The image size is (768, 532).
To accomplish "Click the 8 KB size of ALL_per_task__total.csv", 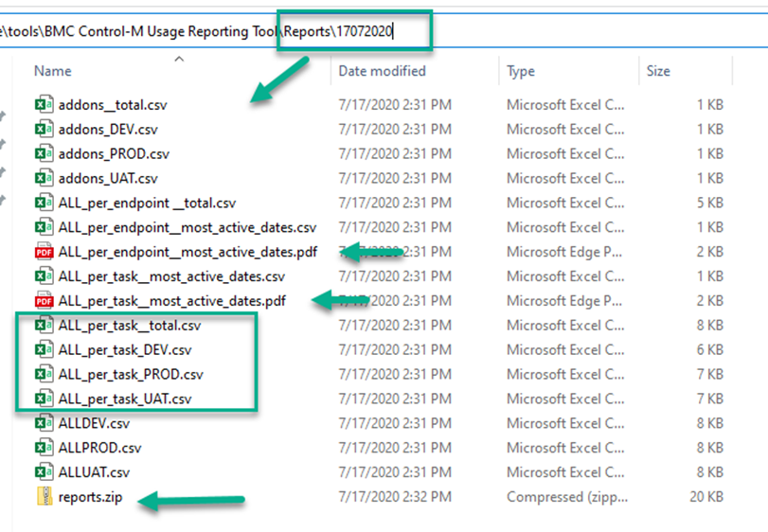I will click(710, 325).
